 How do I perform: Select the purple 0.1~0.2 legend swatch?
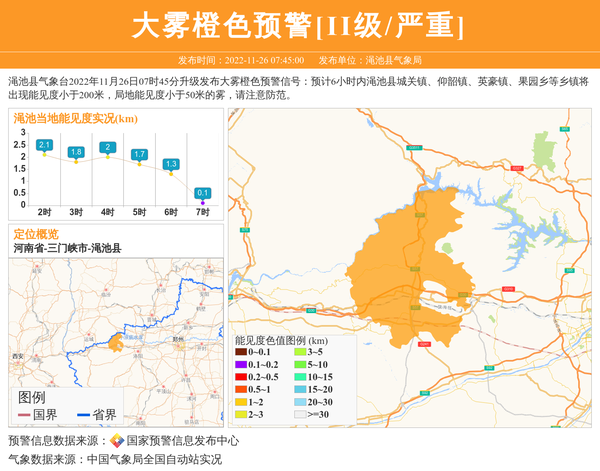(x=241, y=364)
